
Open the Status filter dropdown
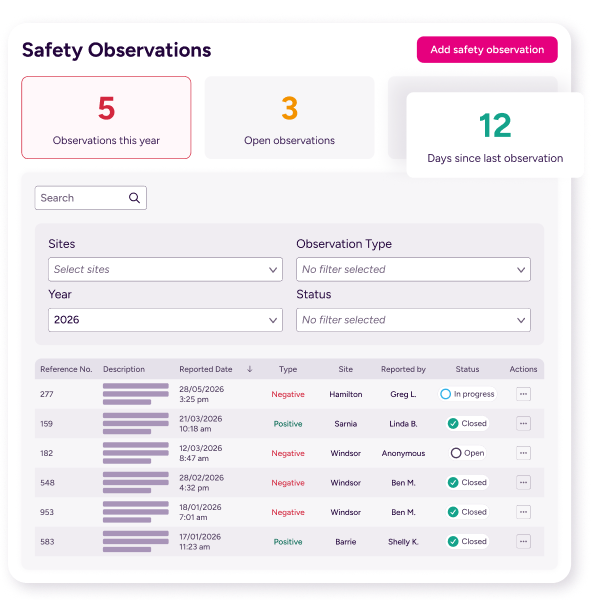(413, 320)
